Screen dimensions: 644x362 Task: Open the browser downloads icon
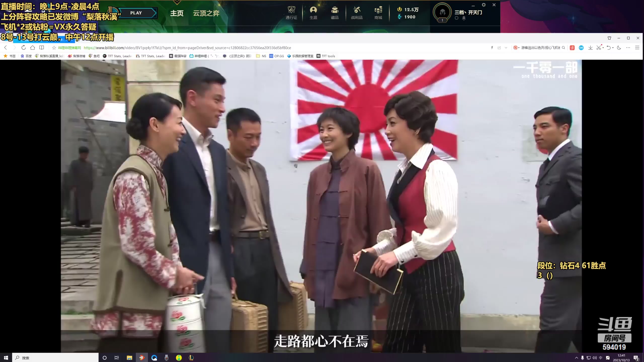click(x=590, y=48)
